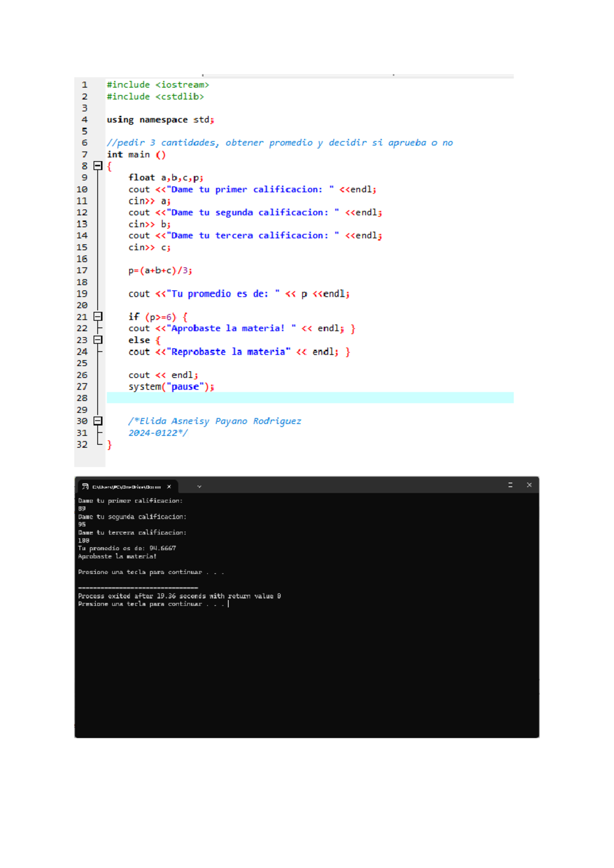Image resolution: width=614 pixels, height=868 pixels.
Task: Click the "Tu promedio es de: 94.6667" output
Action: click(x=127, y=548)
